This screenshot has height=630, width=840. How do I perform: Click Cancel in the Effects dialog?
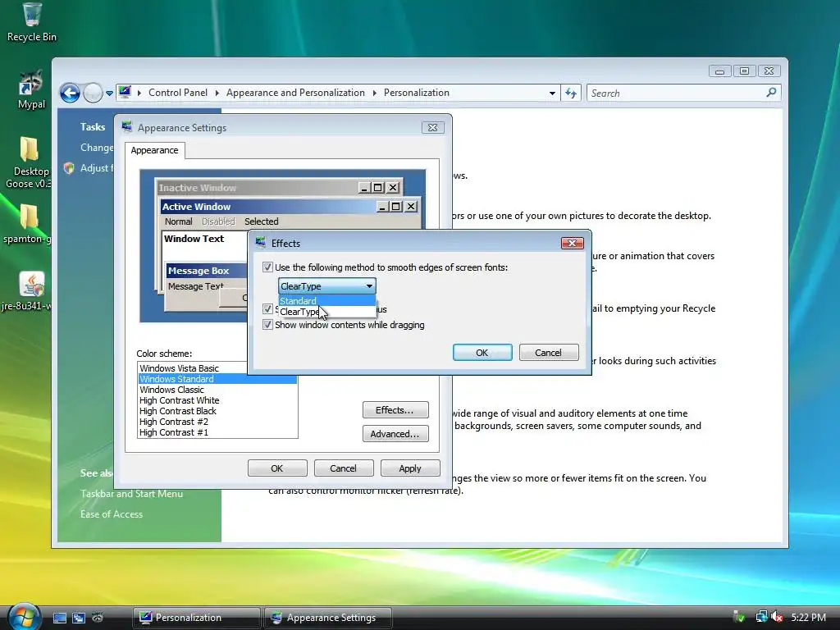(549, 353)
